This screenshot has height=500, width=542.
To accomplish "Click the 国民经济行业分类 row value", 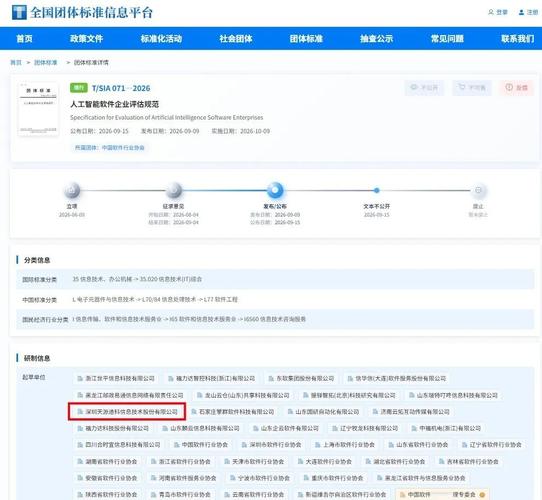I will coord(189,319).
